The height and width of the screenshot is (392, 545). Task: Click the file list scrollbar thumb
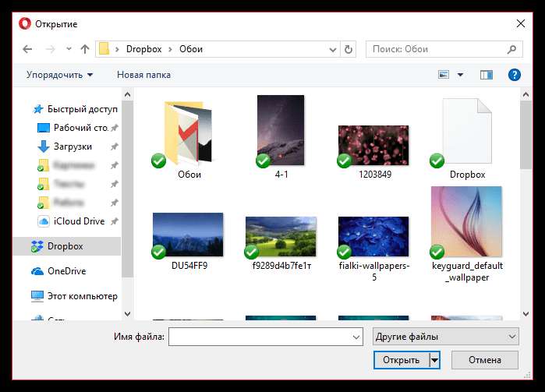[526, 135]
